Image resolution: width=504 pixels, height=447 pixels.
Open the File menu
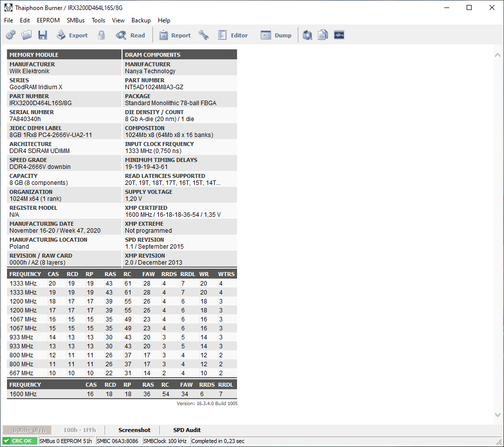coord(8,20)
